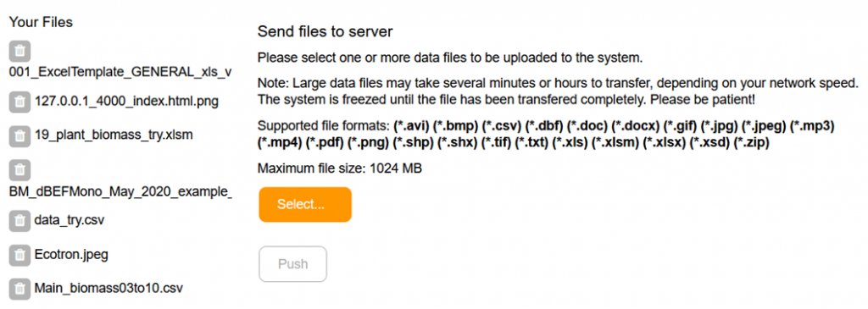Delete the 001_ExcelTemplate_GENERAL file via trash icon
The image size is (868, 309).
tap(19, 51)
